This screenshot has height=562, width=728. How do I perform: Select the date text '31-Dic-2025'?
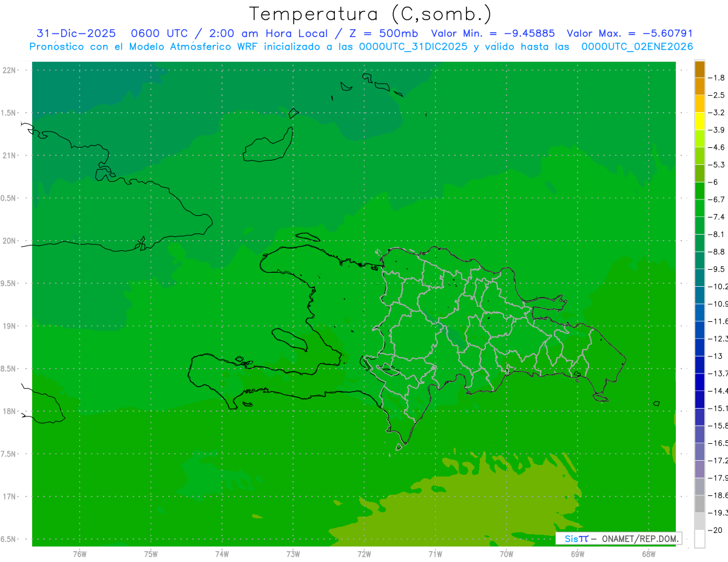(x=76, y=33)
